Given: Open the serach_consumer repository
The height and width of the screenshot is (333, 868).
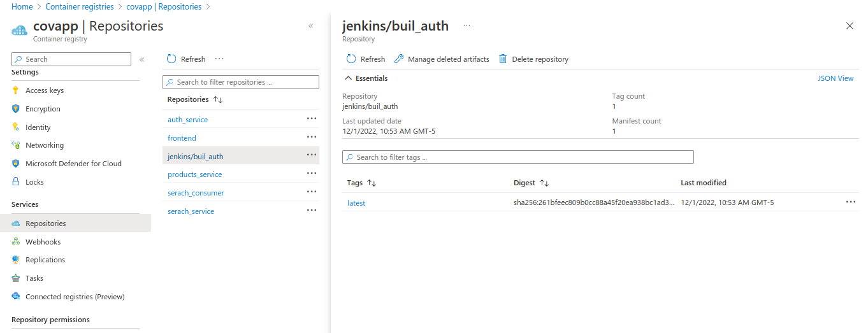Looking at the screenshot, I should tap(196, 193).
